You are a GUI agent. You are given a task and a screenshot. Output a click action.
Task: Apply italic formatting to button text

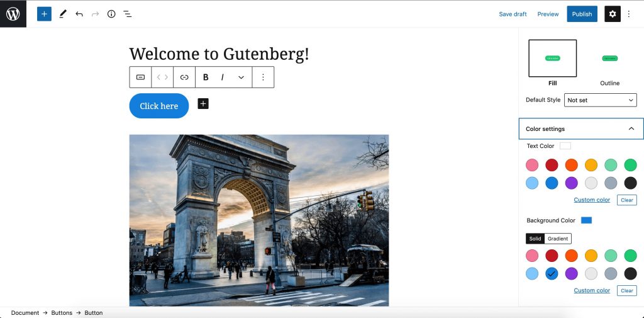click(x=222, y=77)
